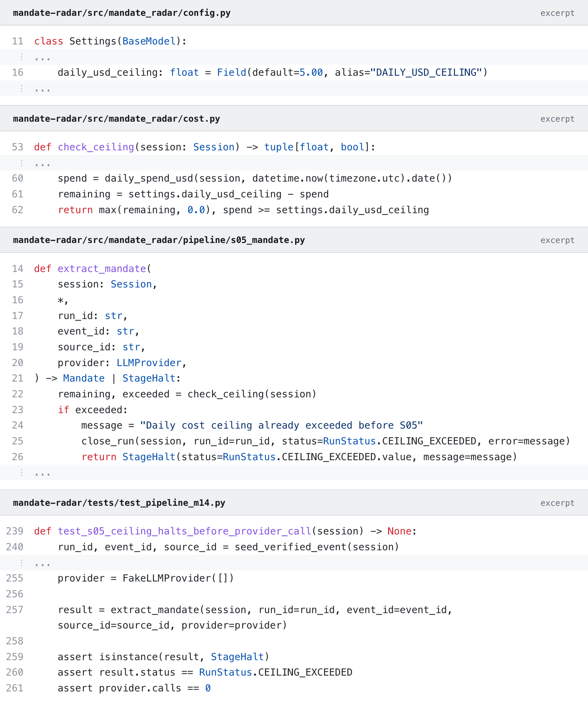Image resolution: width=588 pixels, height=705 pixels.
Task: Click the check_ceiling function name definition
Action: tap(96, 147)
